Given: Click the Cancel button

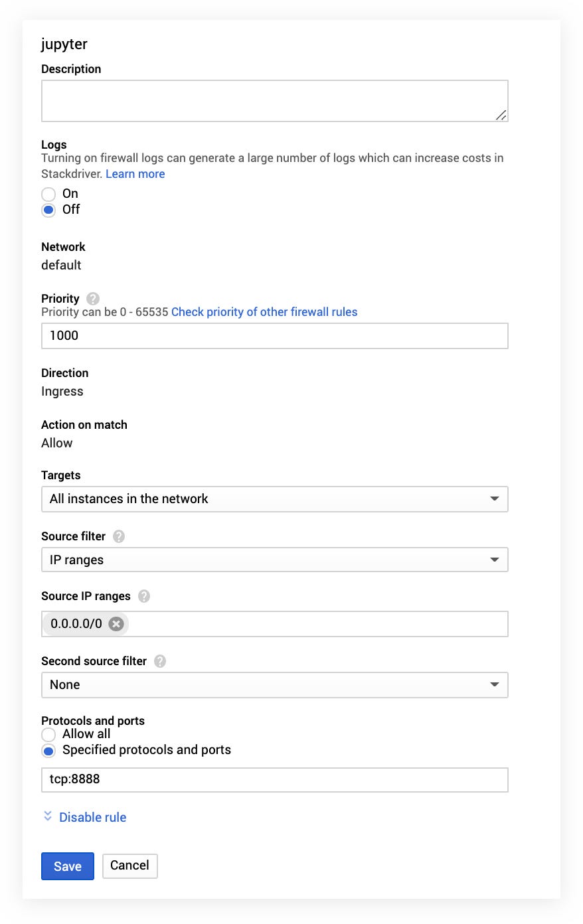Looking at the screenshot, I should click(x=129, y=866).
